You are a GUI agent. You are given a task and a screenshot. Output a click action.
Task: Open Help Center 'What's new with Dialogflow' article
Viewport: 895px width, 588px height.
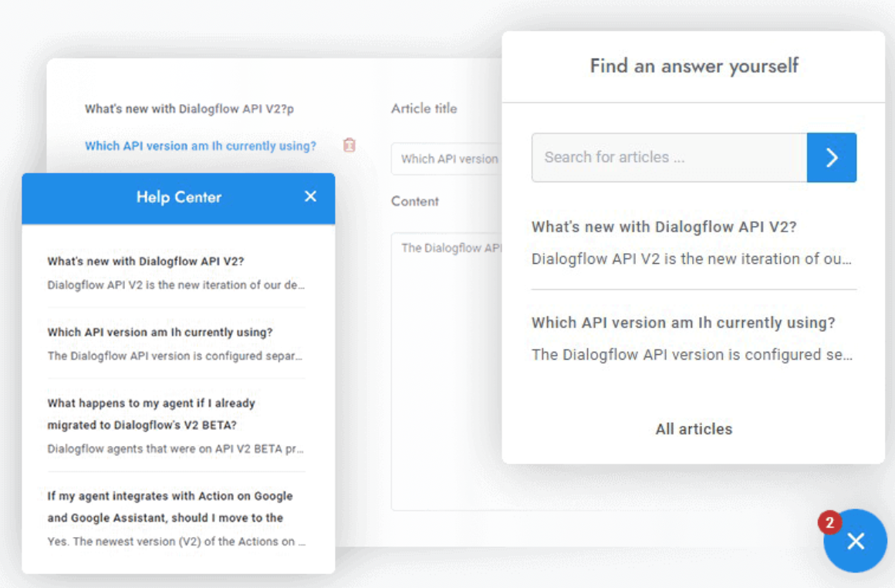point(146,261)
